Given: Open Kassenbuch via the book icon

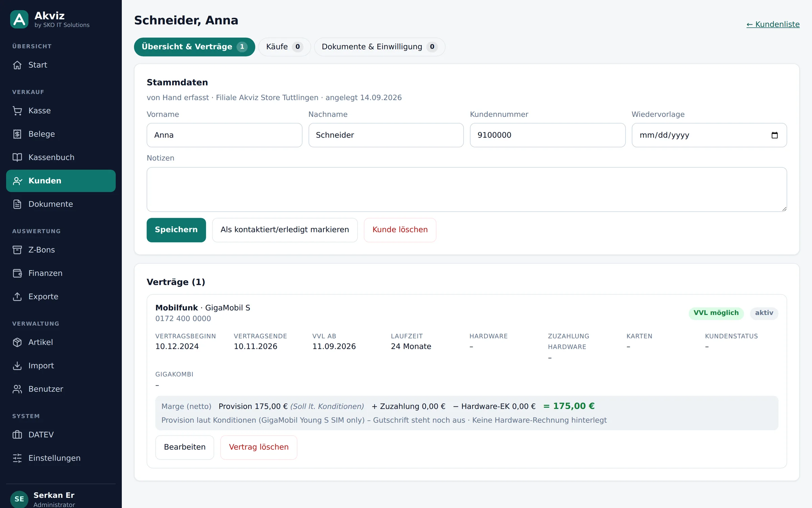Looking at the screenshot, I should tap(17, 157).
